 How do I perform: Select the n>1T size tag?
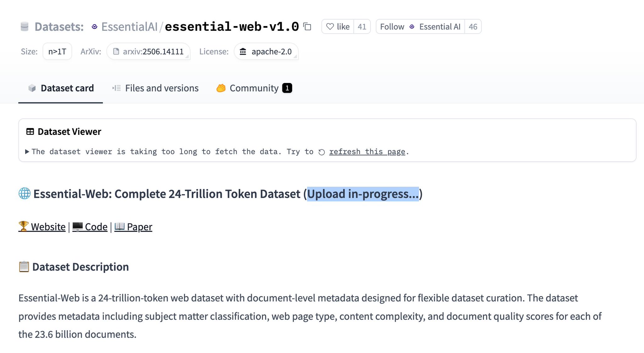[57, 52]
